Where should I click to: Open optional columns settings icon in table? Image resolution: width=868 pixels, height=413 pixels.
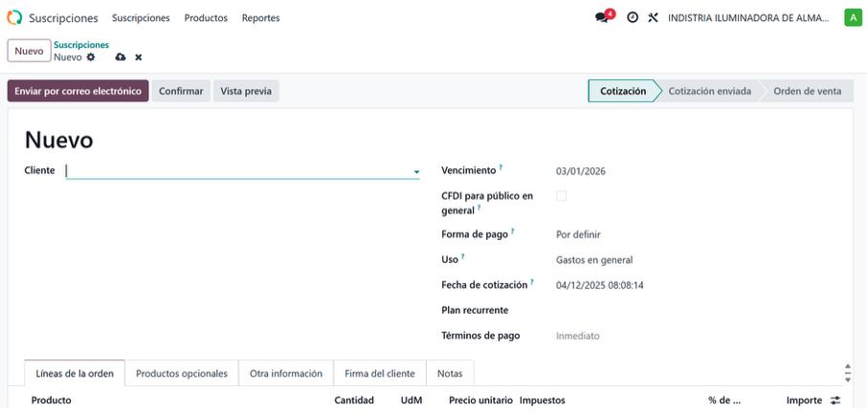point(835,401)
